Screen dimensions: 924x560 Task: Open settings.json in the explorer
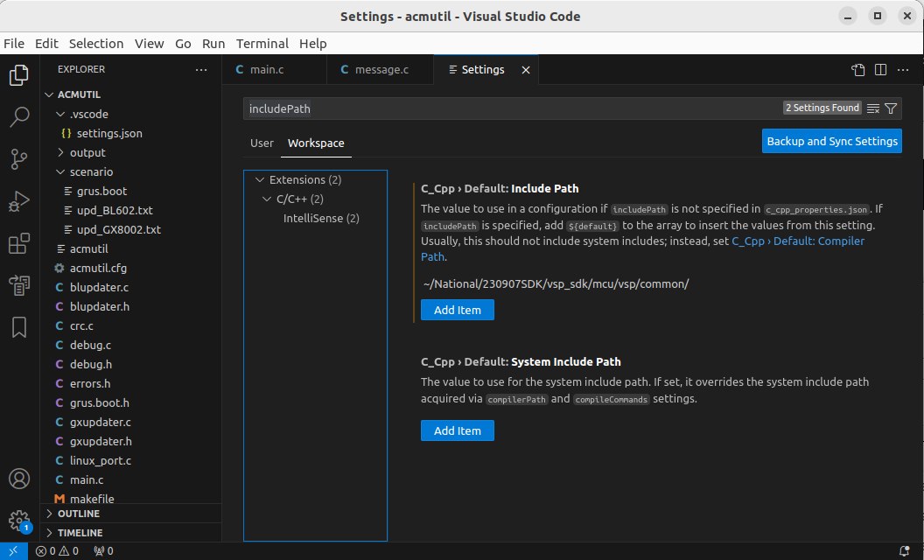point(109,133)
